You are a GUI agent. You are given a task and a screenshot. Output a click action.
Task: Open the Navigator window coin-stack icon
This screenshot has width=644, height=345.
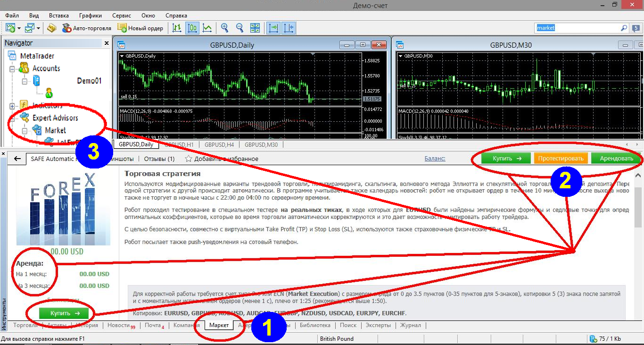(x=52, y=28)
